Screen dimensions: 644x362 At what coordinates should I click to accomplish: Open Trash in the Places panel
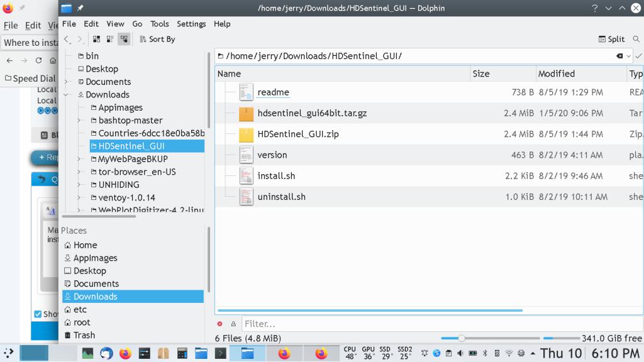[x=84, y=336]
